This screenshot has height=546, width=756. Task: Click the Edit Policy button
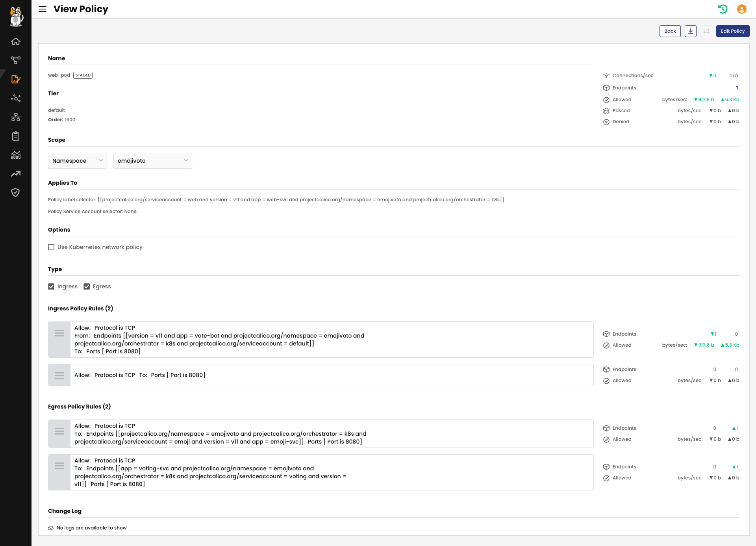pos(733,31)
